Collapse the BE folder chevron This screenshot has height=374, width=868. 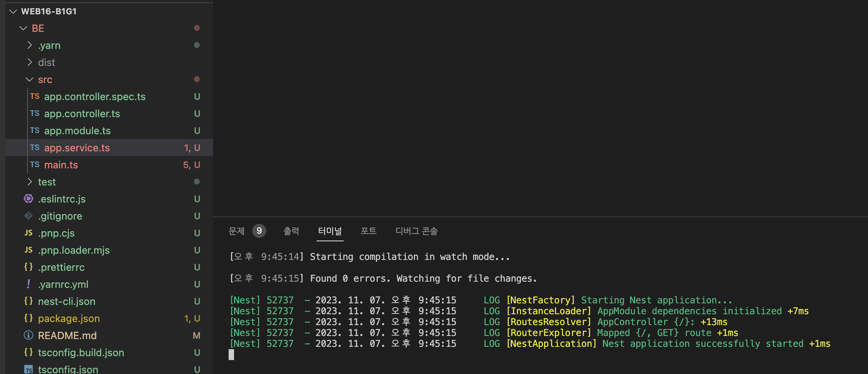click(23, 28)
